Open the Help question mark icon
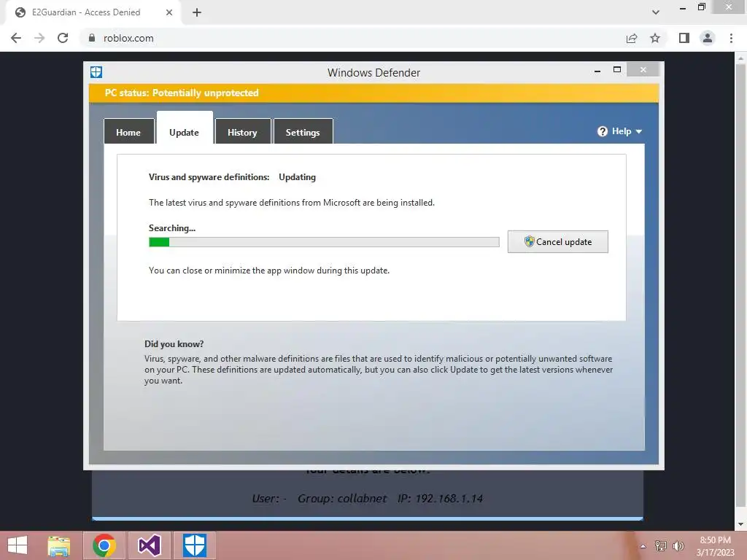 pos(602,131)
